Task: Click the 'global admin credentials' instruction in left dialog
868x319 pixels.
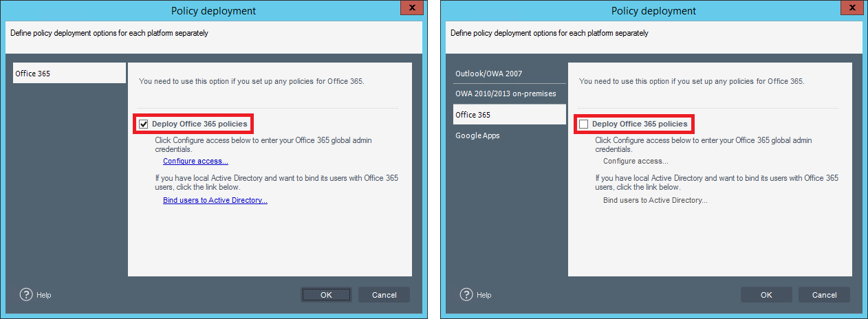Action: click(263, 144)
